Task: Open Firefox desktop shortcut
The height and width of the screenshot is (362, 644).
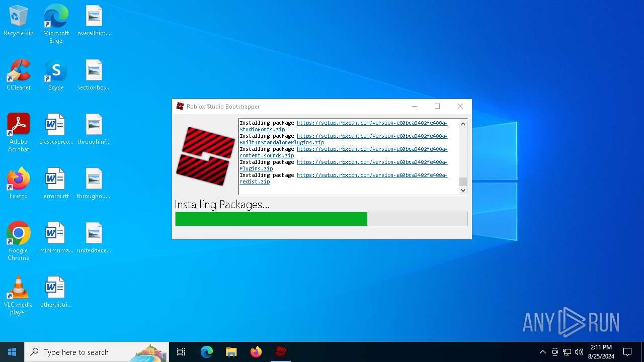Action: (19, 184)
